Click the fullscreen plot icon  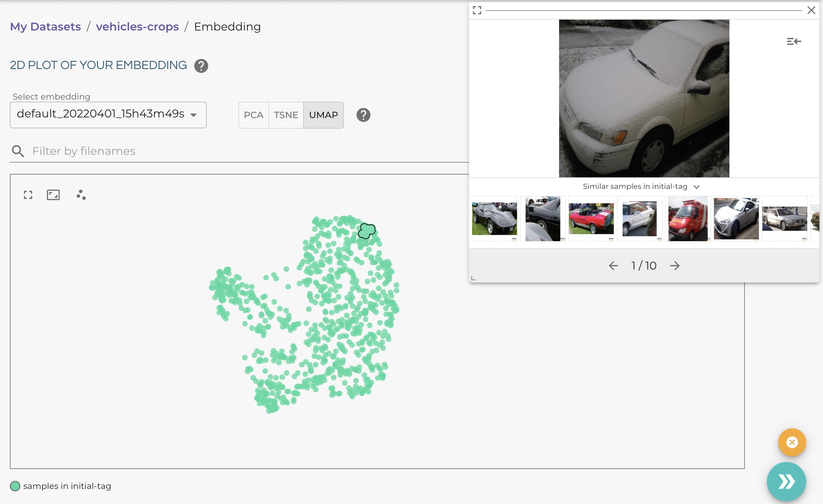[28, 195]
